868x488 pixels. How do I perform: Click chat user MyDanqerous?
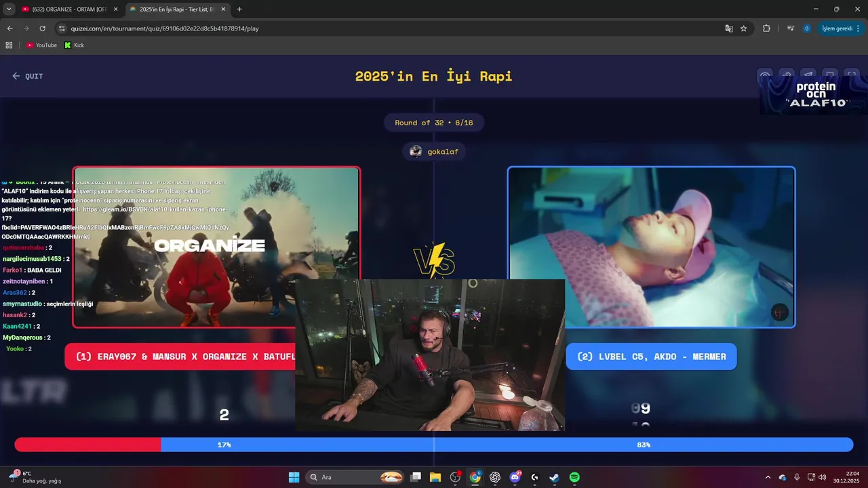pyautogui.click(x=22, y=337)
